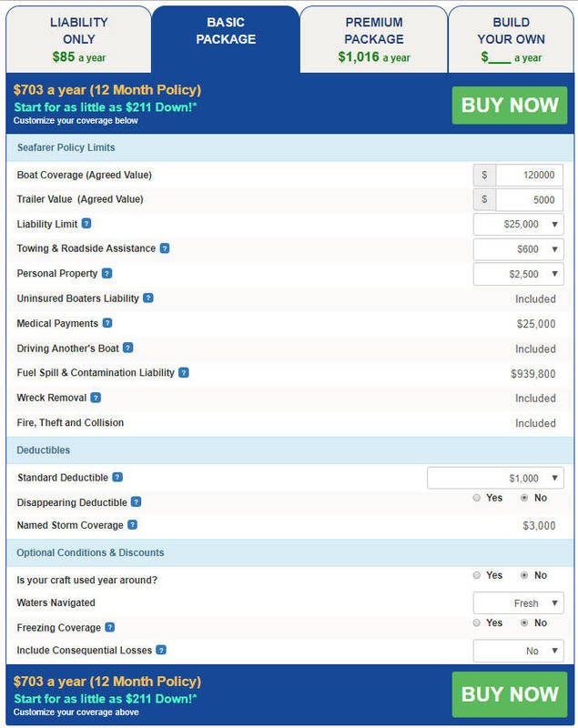Open help icon for Disappearing Deductible
578x728 pixels.
pos(136,502)
